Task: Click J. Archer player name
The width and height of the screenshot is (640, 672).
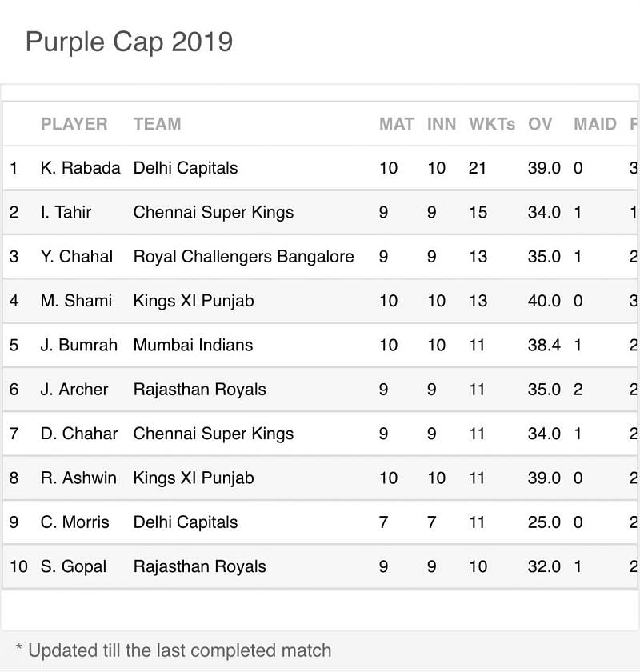Action: tap(74, 390)
